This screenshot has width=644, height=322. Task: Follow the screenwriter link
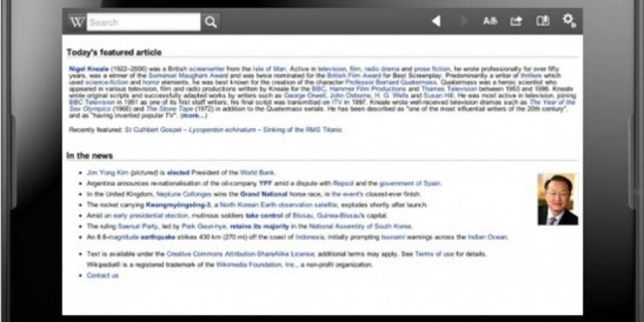click(x=206, y=69)
